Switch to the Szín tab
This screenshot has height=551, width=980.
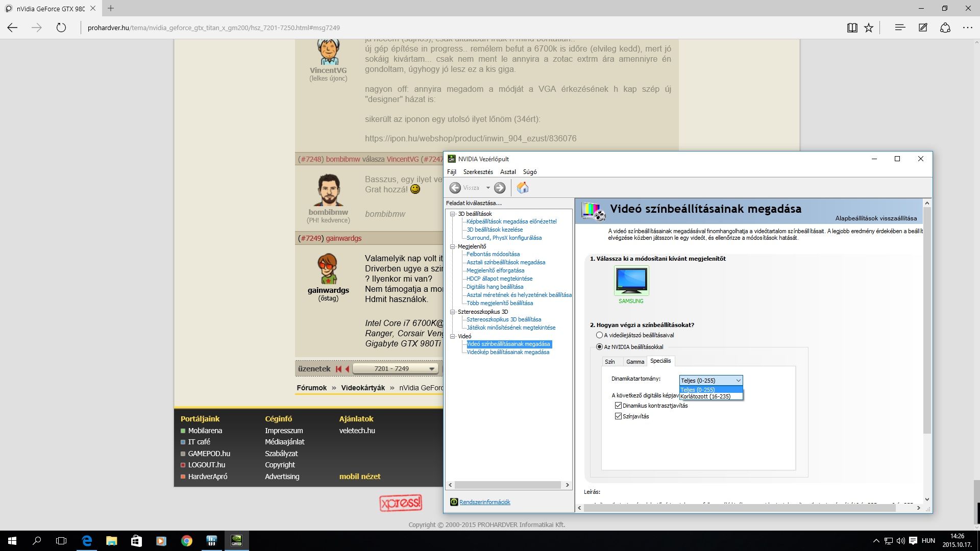(610, 362)
